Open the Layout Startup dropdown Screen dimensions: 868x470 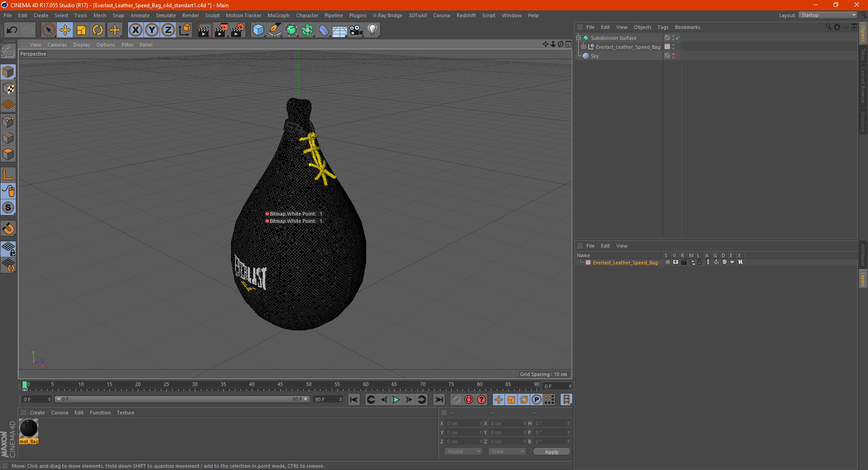coord(828,15)
